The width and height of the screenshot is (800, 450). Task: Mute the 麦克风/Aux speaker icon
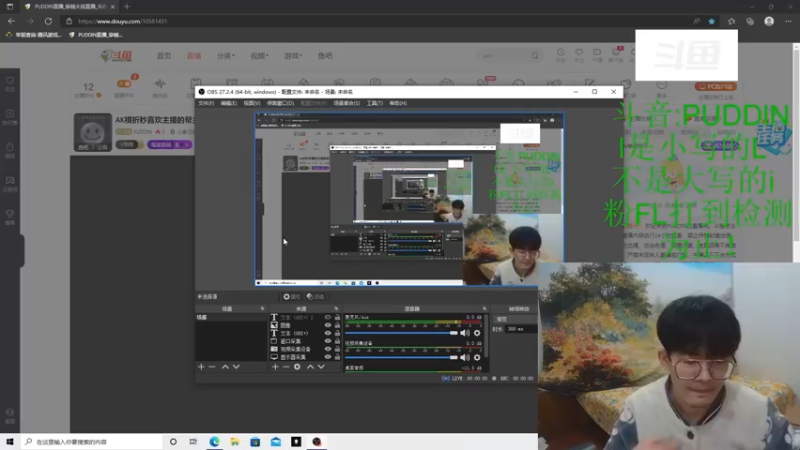coord(465,333)
